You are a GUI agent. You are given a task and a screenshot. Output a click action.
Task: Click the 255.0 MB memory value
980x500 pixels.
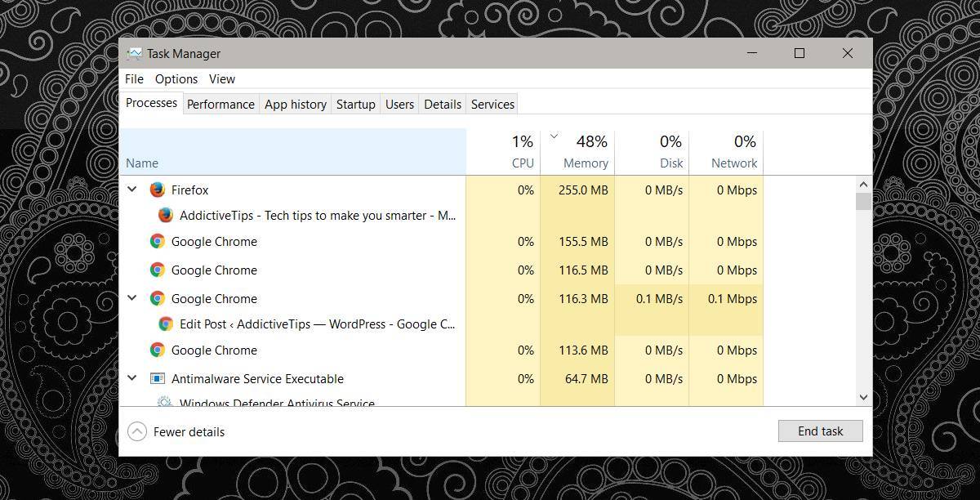pyautogui.click(x=583, y=190)
